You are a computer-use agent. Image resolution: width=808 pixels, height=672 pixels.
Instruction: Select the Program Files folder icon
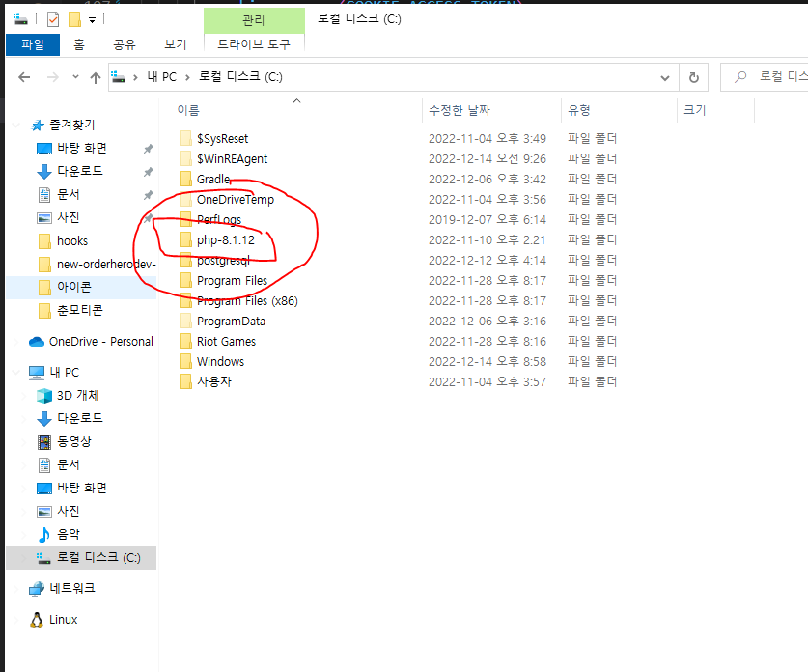point(185,280)
